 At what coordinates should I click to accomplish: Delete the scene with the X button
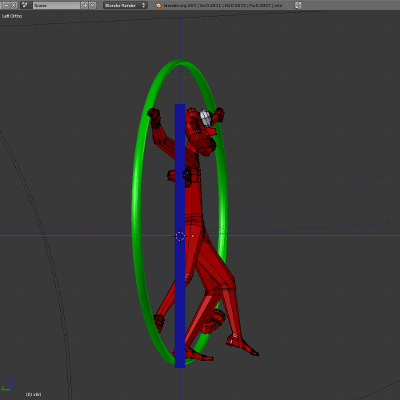point(92,5)
